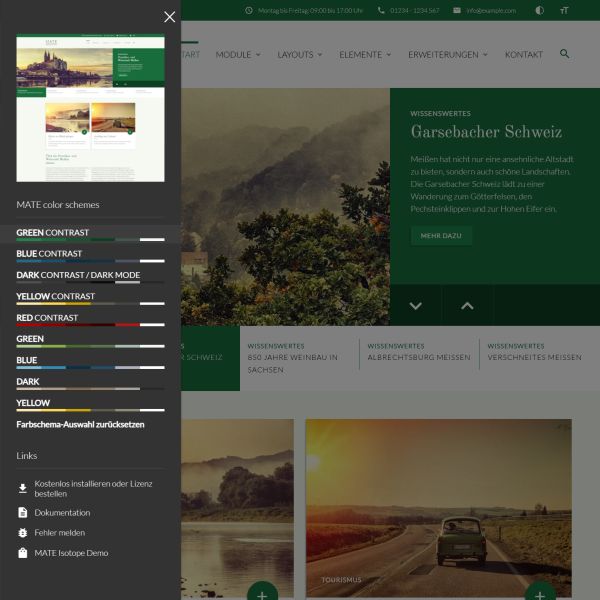Click the Mehr dazu button
600x600 pixels.
pos(441,236)
